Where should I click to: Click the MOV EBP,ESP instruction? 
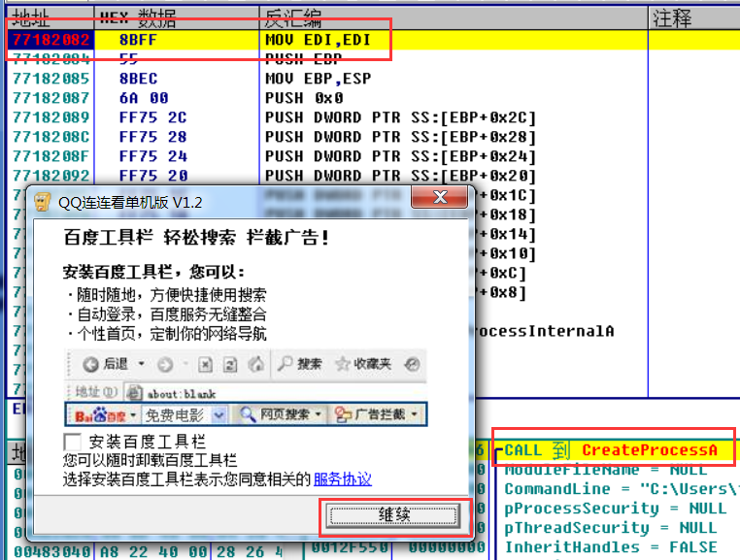pyautogui.click(x=318, y=79)
